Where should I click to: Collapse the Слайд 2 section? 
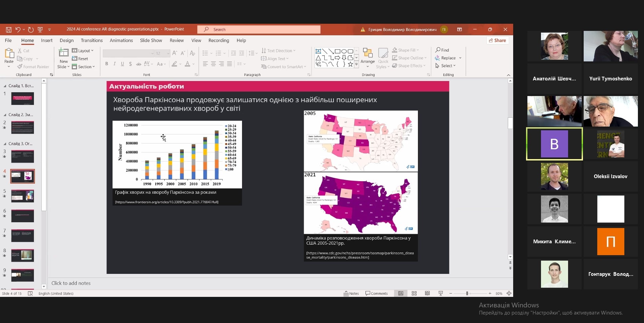point(5,115)
